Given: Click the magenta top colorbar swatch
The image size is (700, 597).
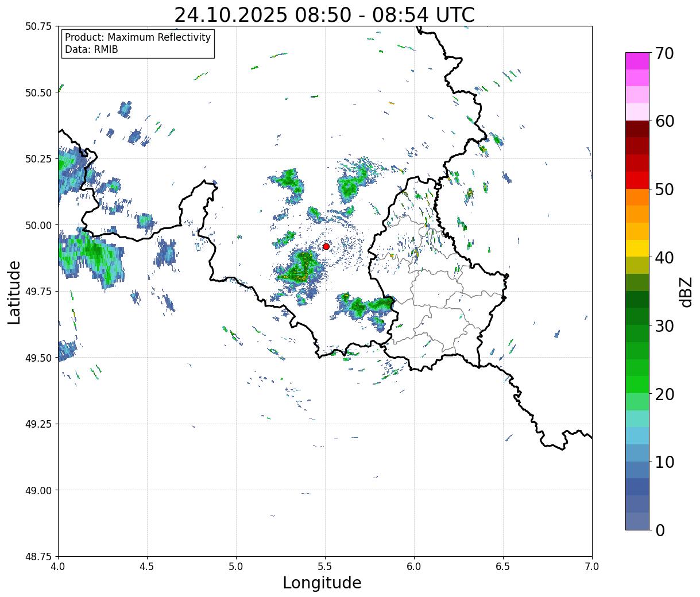Looking at the screenshot, I should click(637, 61).
